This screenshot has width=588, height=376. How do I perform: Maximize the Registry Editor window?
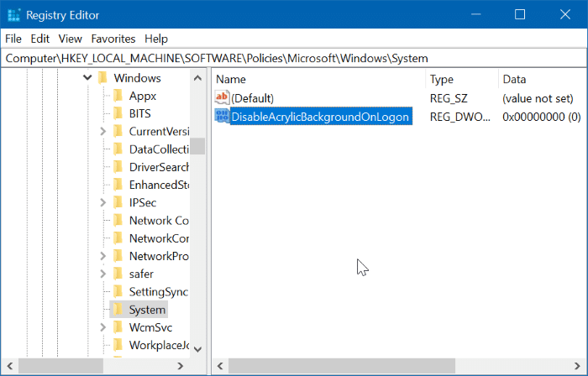(520, 14)
